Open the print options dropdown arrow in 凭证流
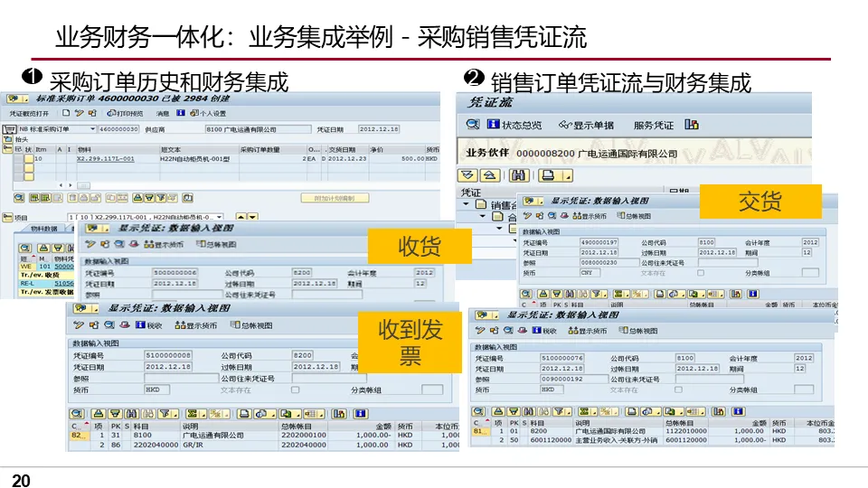 568,175
